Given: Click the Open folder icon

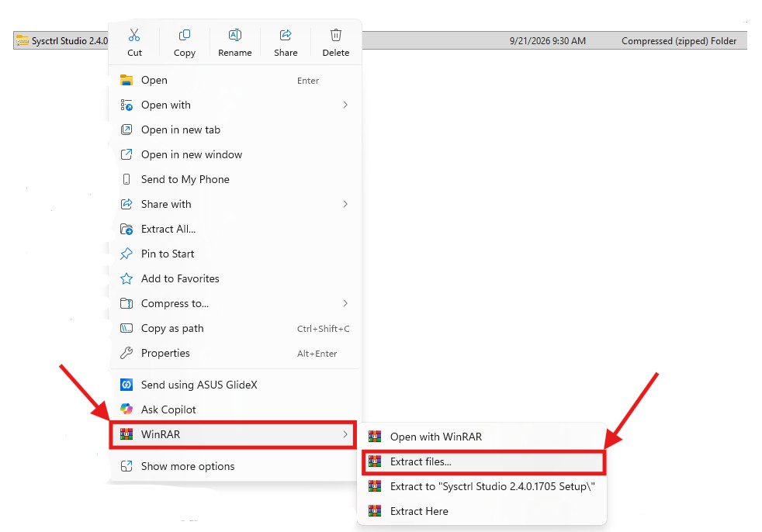Looking at the screenshot, I should [126, 80].
